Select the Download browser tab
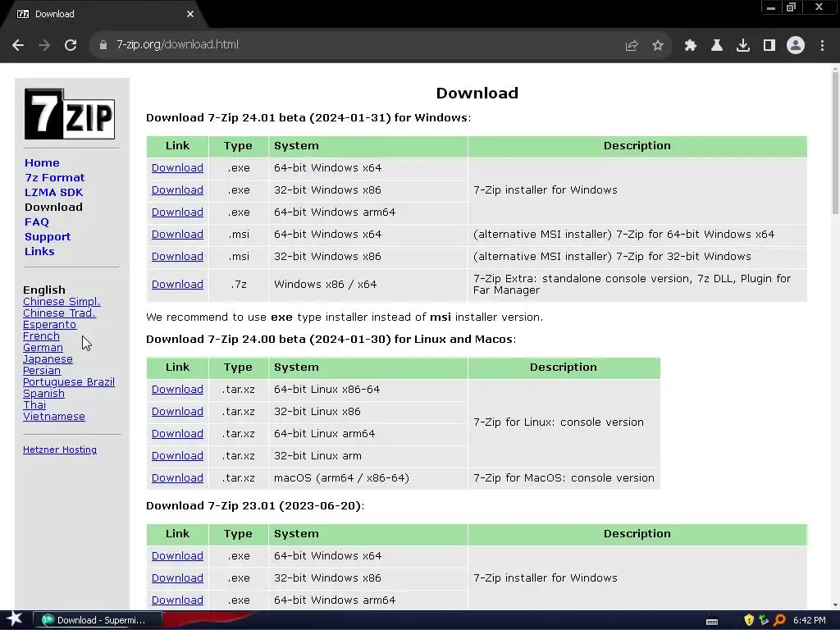The height and width of the screenshot is (630, 840). tap(104, 14)
